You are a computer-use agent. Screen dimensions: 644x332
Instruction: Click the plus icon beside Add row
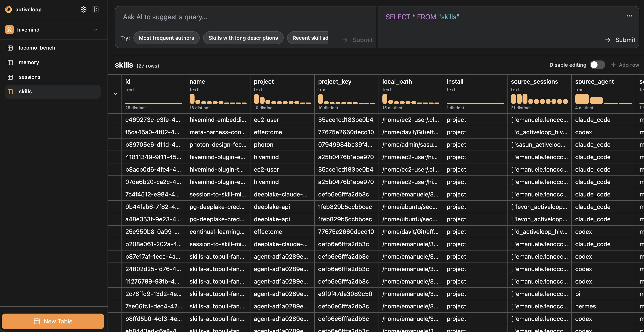(613, 65)
